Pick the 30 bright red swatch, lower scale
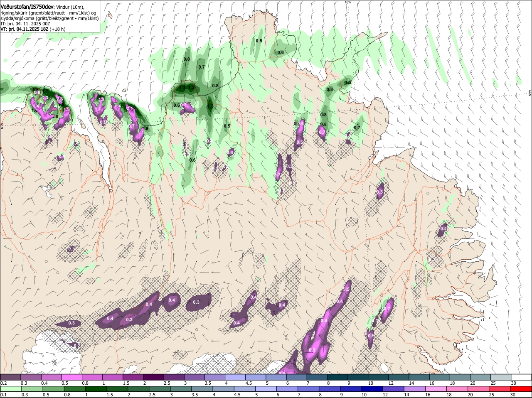 pyautogui.click(x=522, y=389)
